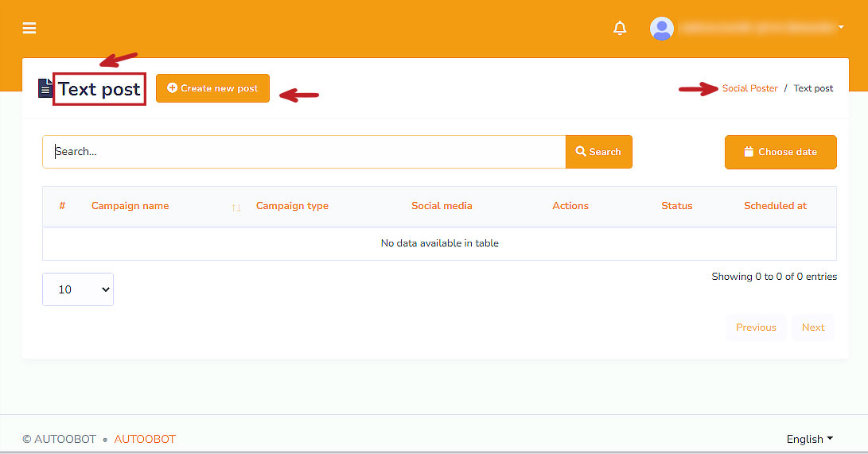Click the Social Poster breadcrumb link
Image resolution: width=868 pixels, height=454 pixels.
(749, 88)
